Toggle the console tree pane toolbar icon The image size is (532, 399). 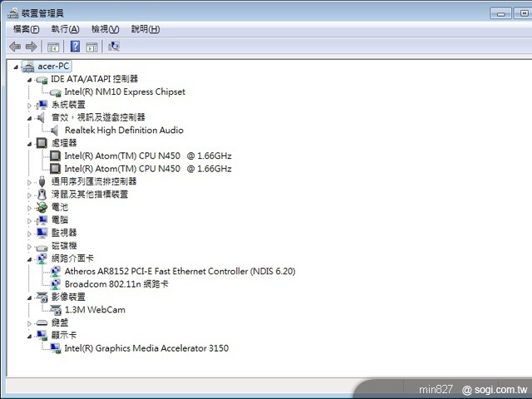point(53,47)
